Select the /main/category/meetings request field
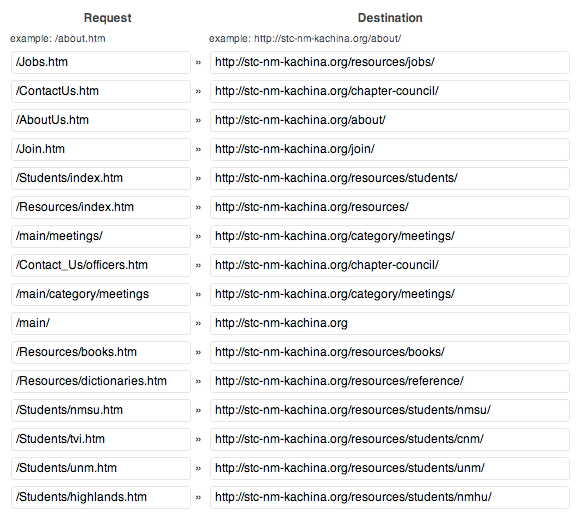This screenshot has height=513, width=583. (101, 294)
